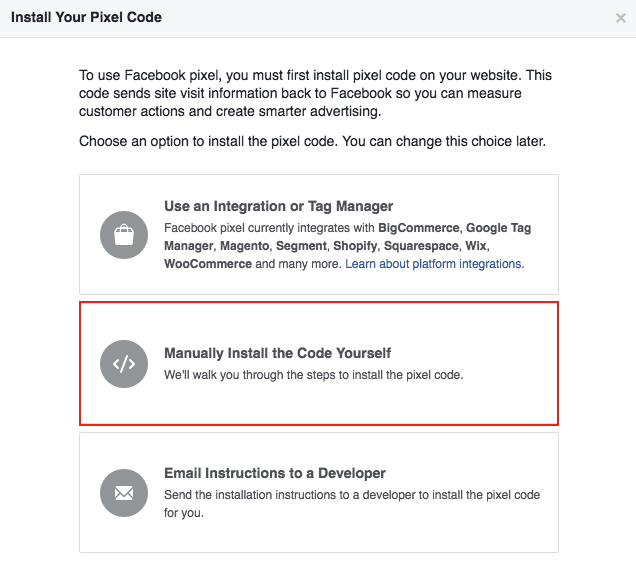Click the bold "WooCommerce" platform name
The width and height of the screenshot is (636, 571).
(207, 264)
